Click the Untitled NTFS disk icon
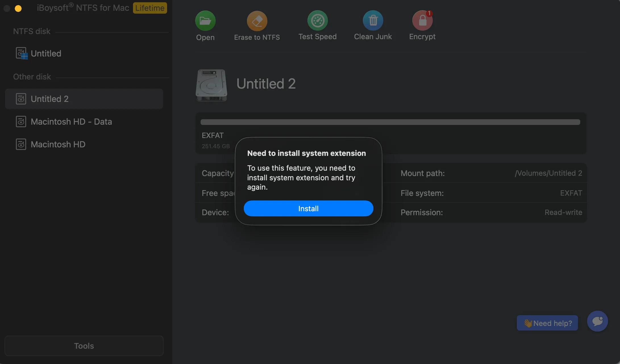620x364 pixels. [22, 53]
